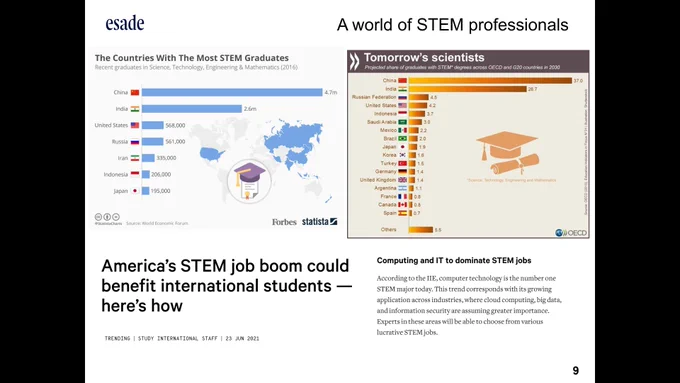
Task: Click India's orange bar in OECD chart
Action: 468,89
